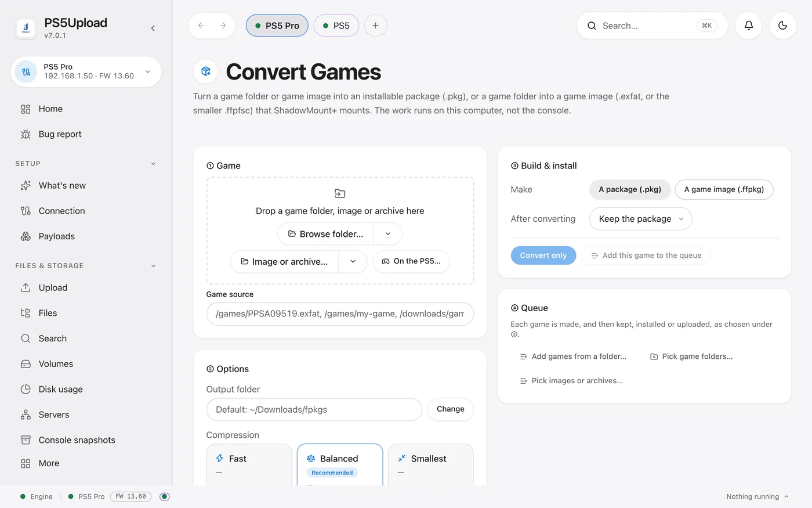Click the More grid icon

coord(26,463)
